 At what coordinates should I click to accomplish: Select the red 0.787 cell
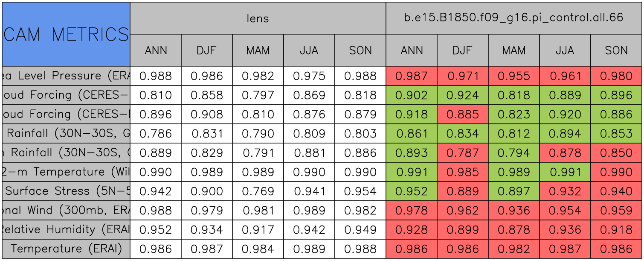463,153
